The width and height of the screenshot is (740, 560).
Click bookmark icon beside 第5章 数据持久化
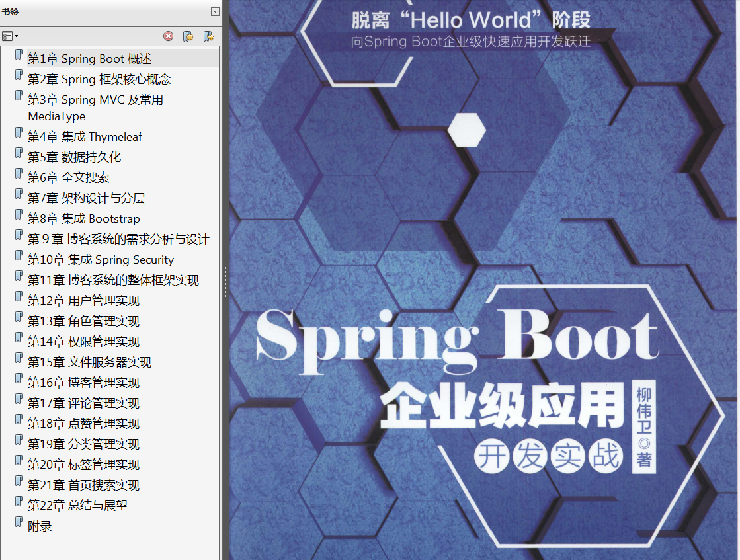[19, 153]
